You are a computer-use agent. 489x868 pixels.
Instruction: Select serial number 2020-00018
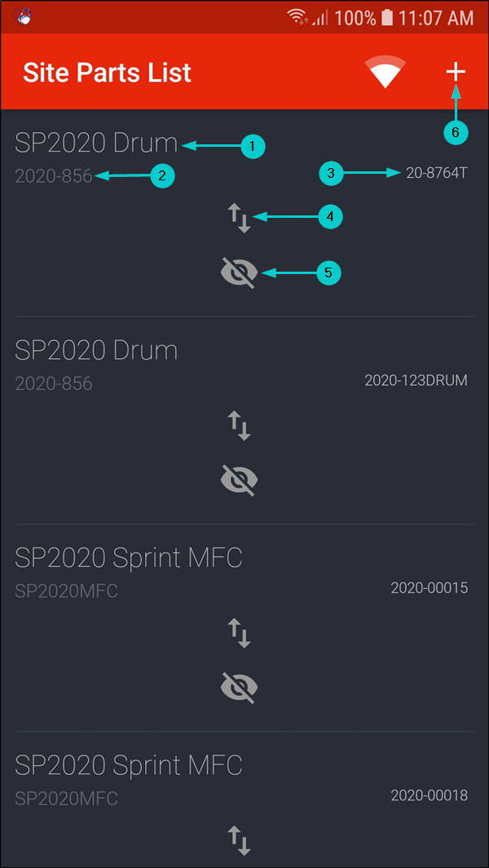point(429,795)
